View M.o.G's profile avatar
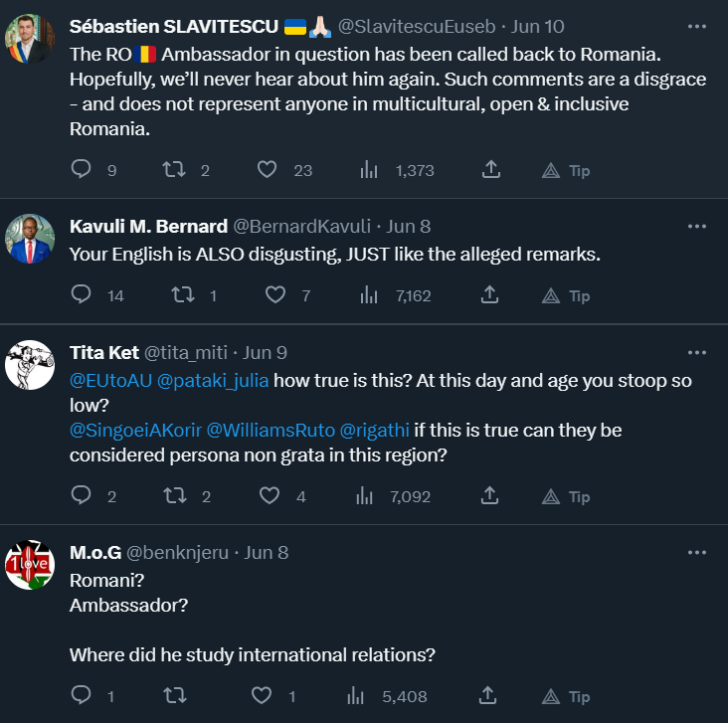The image size is (728, 723). point(30,566)
